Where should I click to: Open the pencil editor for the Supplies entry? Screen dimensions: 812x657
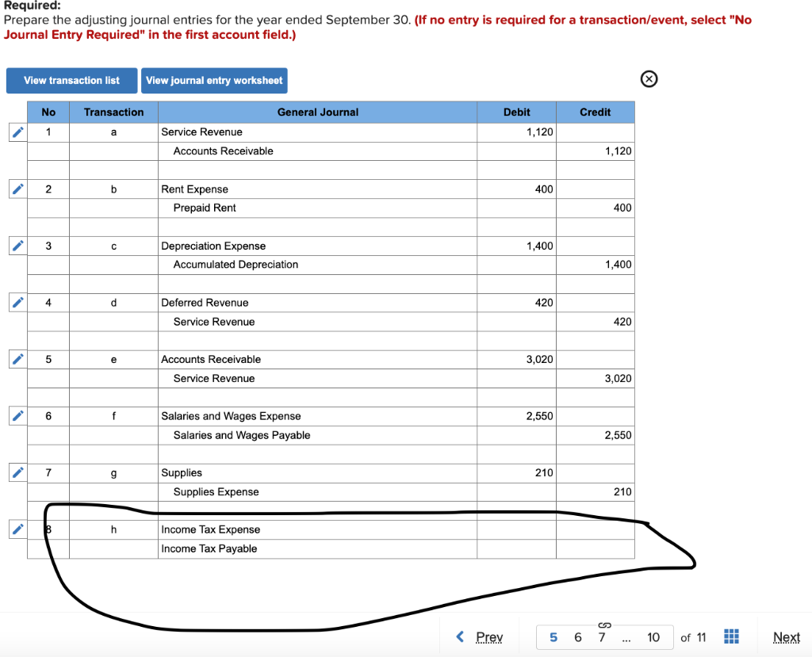pyautogui.click(x=17, y=472)
